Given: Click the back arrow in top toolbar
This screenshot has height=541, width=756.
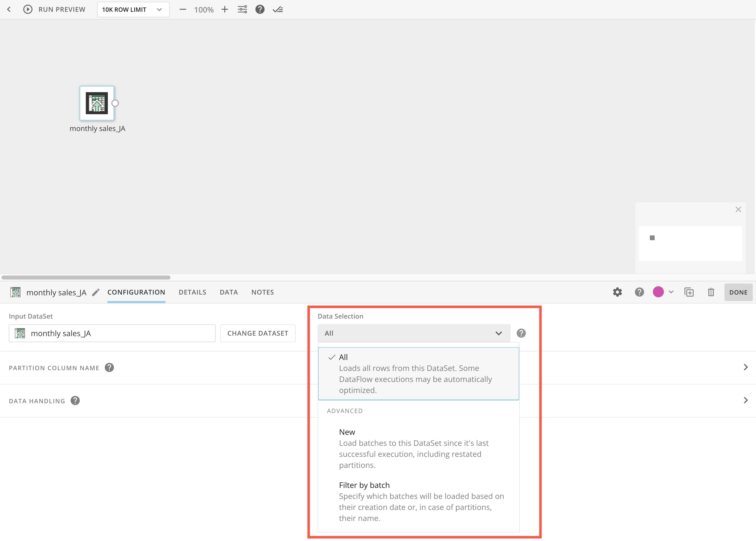Looking at the screenshot, I should point(9,9).
